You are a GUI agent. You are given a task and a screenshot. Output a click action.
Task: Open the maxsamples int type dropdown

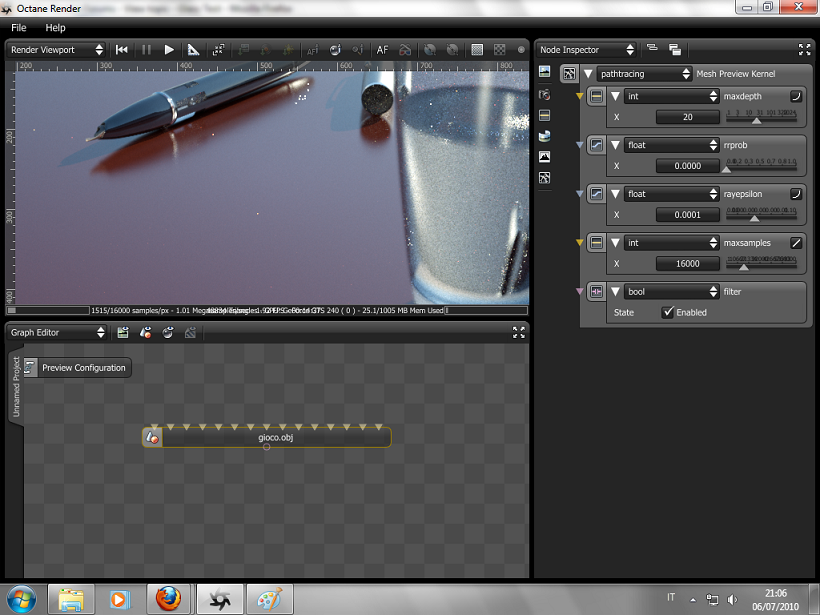tap(671, 243)
